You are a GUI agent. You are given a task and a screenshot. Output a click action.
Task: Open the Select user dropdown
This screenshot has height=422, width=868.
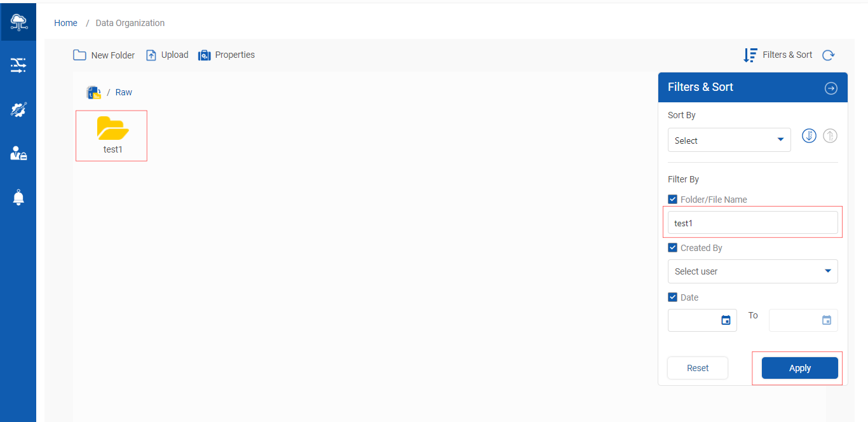pyautogui.click(x=752, y=271)
